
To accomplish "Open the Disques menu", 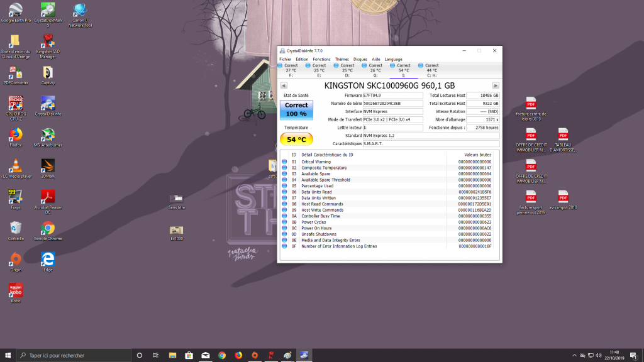I will tap(360, 59).
